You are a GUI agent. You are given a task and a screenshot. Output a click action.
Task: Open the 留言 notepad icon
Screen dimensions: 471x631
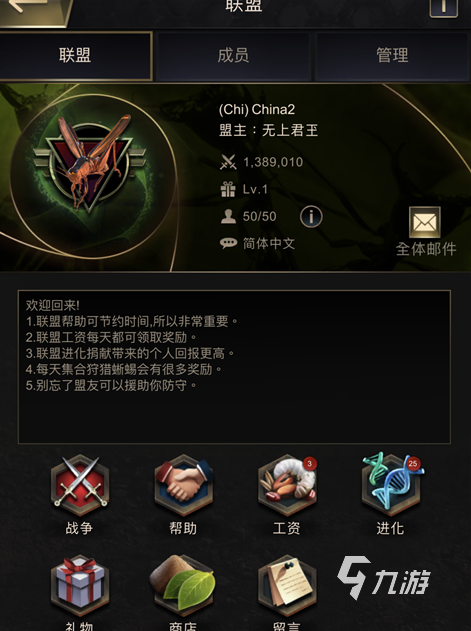pos(287,586)
